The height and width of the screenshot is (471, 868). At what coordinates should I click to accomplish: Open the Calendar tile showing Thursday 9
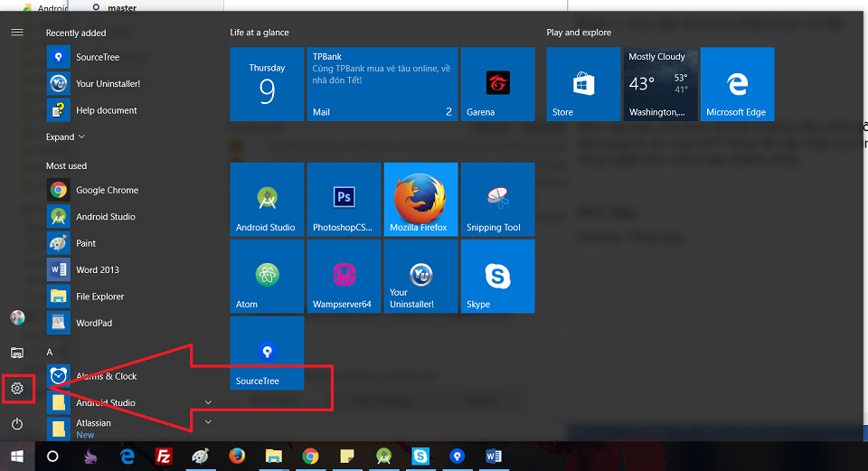pyautogui.click(x=267, y=84)
